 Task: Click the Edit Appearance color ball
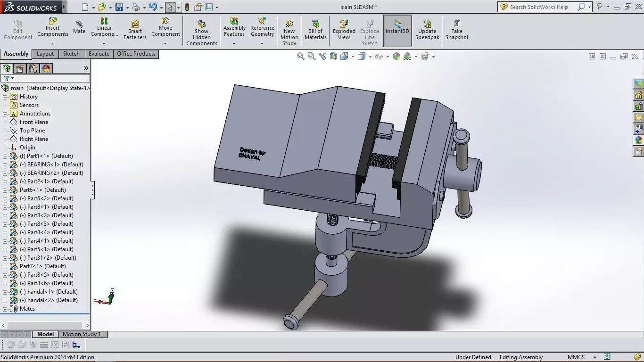[396, 56]
